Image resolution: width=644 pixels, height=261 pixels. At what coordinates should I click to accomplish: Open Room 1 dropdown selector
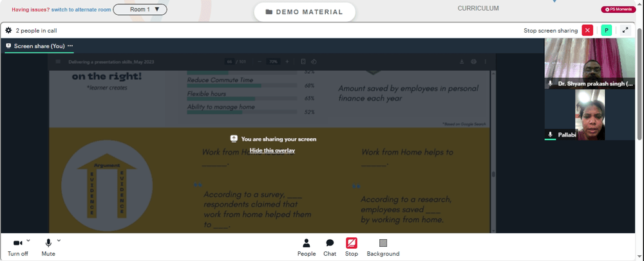point(140,10)
